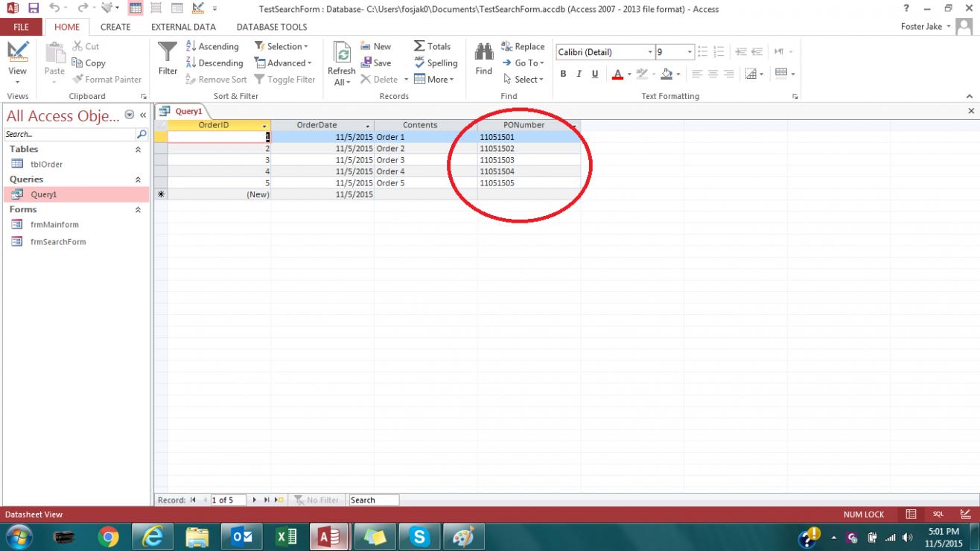Open the Excel icon in taskbar
The height and width of the screenshot is (551, 980).
[x=287, y=536]
